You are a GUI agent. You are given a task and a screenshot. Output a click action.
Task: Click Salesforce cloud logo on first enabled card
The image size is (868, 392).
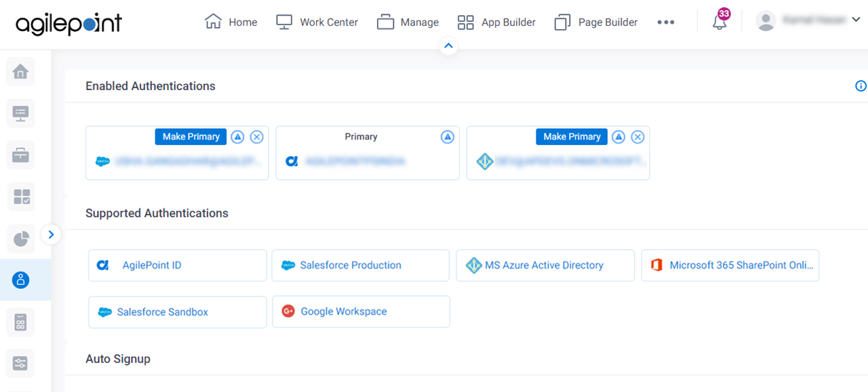point(102,161)
